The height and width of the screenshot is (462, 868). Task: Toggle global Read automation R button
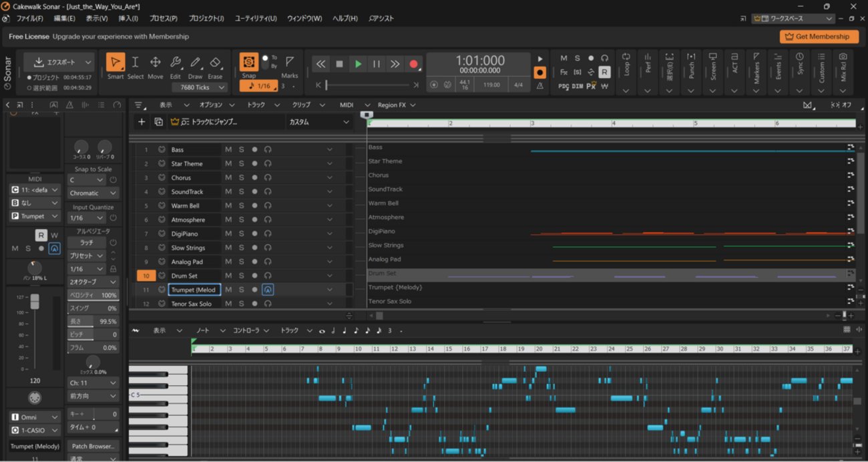coord(604,72)
